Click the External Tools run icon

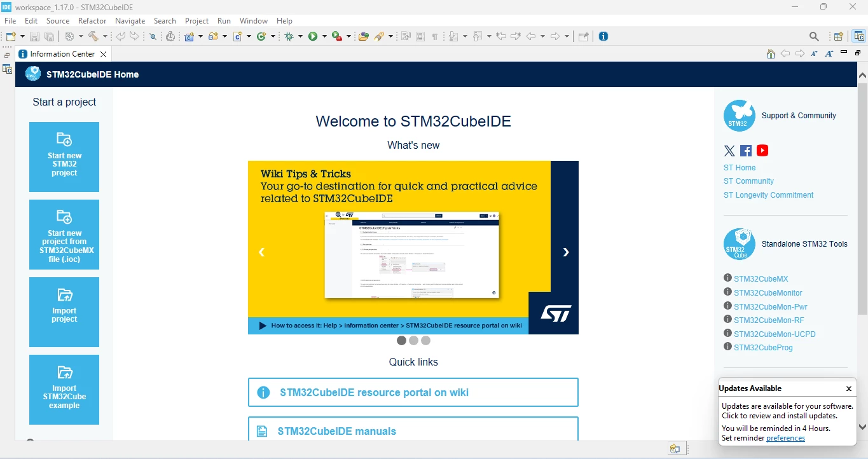click(x=337, y=37)
